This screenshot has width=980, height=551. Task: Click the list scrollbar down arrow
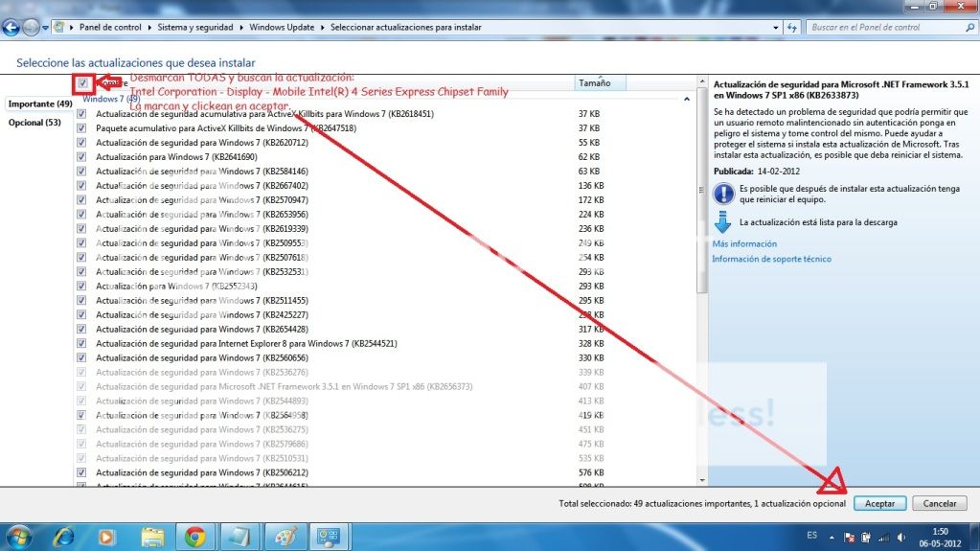coord(702,480)
